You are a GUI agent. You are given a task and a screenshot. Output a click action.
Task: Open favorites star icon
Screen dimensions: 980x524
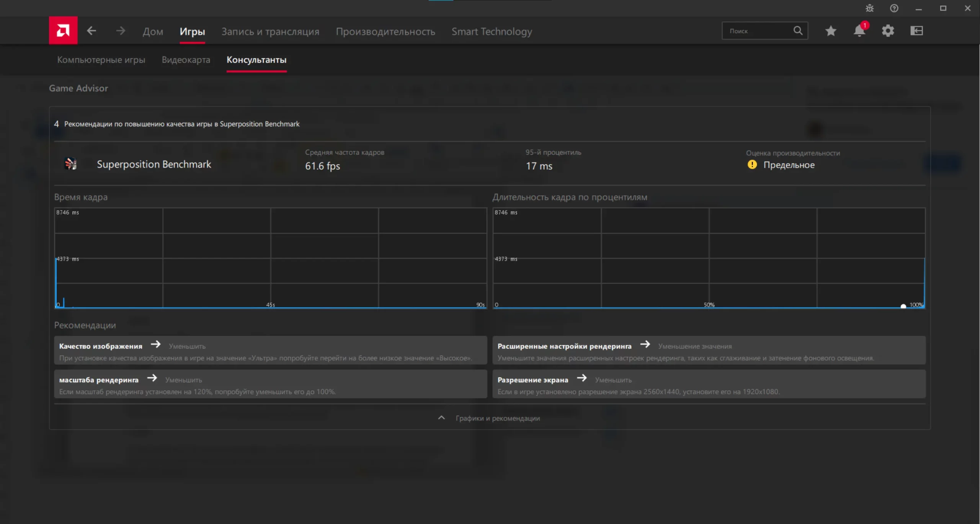pyautogui.click(x=830, y=31)
